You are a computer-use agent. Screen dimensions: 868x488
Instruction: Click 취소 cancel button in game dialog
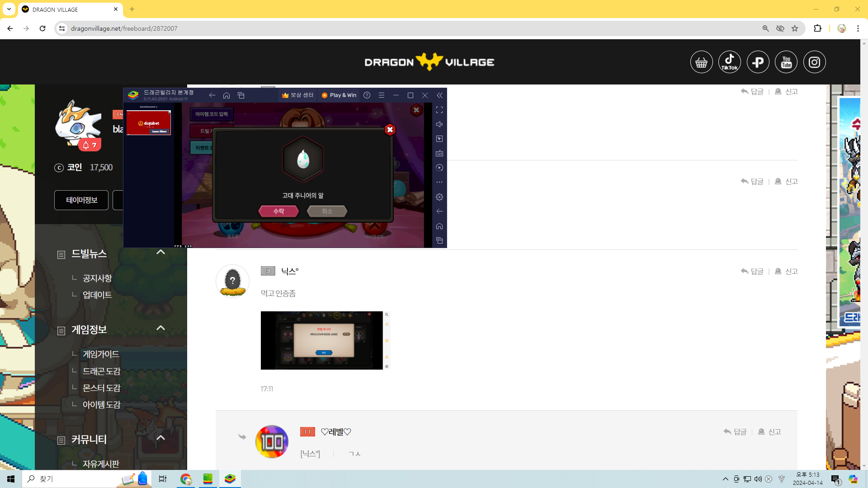327,211
